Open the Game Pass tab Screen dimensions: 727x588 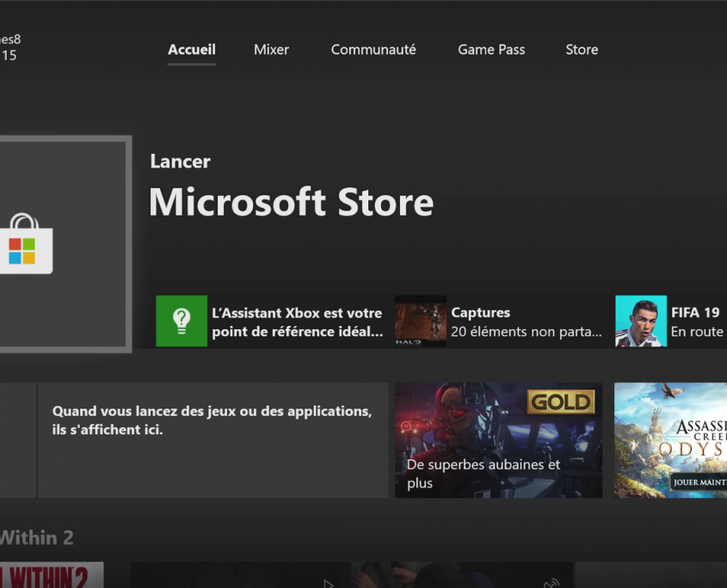[x=491, y=50]
